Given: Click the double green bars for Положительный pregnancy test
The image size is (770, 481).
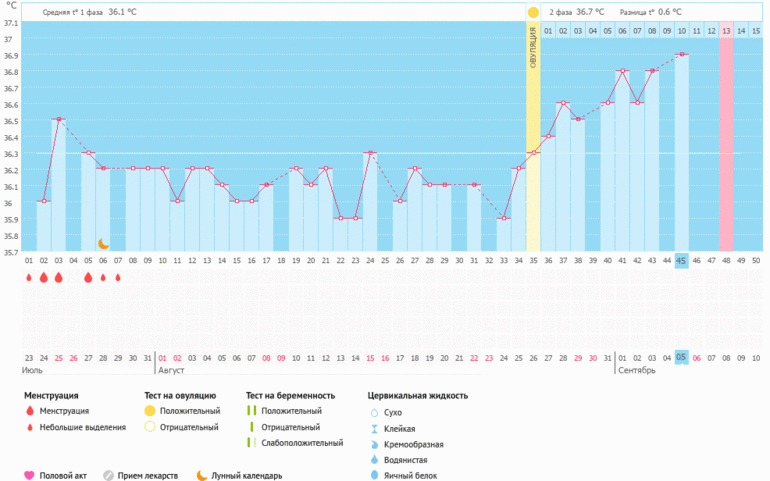Looking at the screenshot, I should (x=251, y=411).
